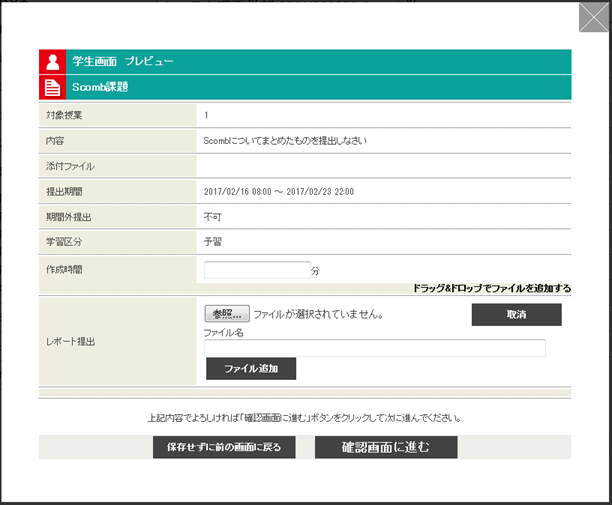Click the 学習区分 value 予習
Screen dimensions: 612x505
click(x=213, y=241)
